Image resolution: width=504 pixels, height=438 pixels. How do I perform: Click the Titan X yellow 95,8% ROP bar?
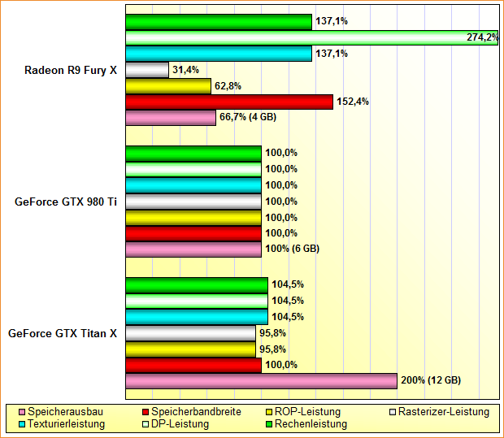tap(190, 349)
